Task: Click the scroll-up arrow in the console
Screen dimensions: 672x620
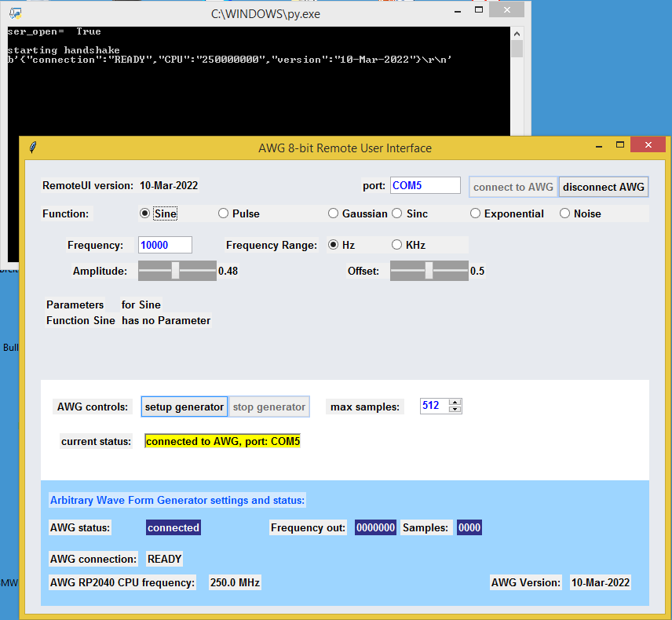Action: coord(516,33)
